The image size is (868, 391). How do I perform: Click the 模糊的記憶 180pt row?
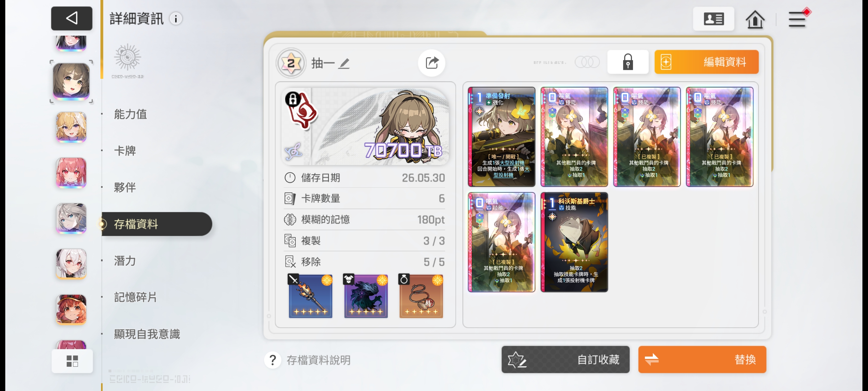365,220
